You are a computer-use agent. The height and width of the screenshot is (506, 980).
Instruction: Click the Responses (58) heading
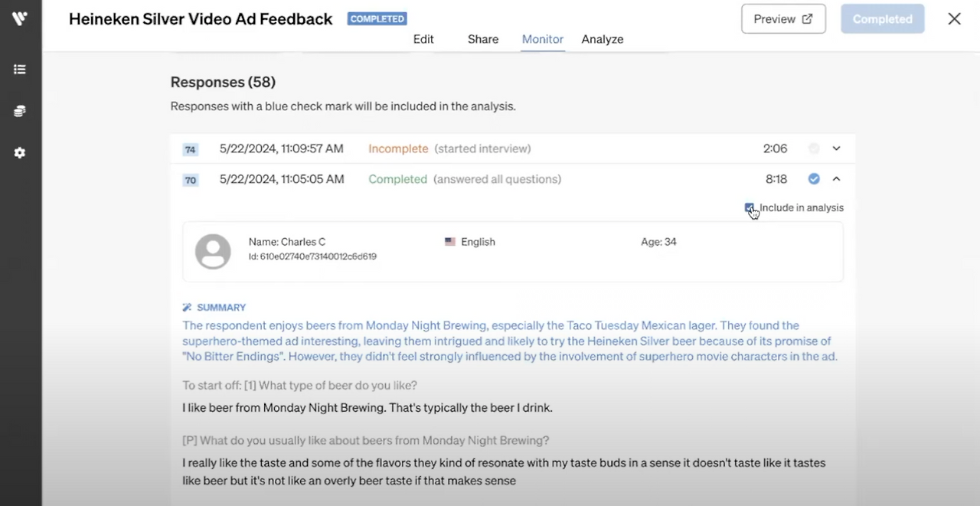[223, 82]
